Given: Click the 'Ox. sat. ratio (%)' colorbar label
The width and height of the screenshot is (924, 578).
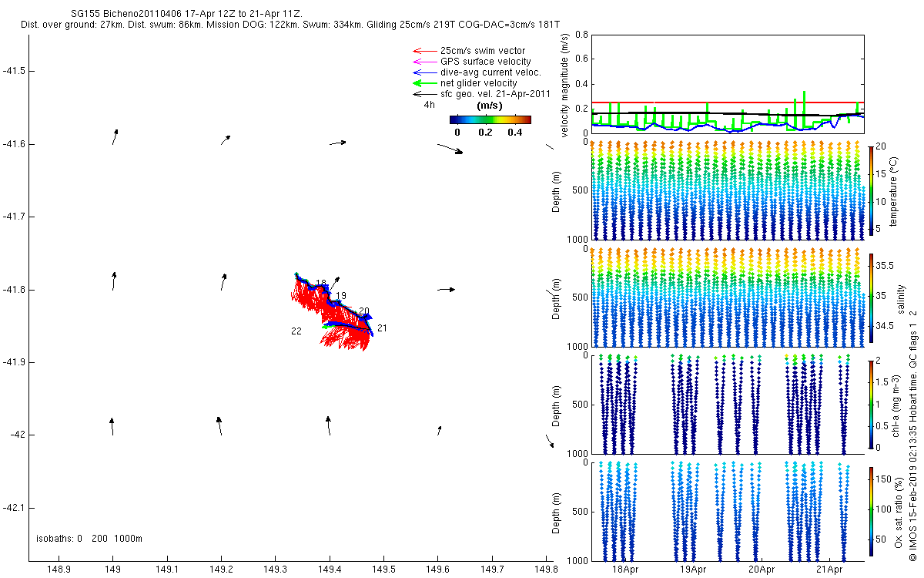Looking at the screenshot, I should pos(899,511).
